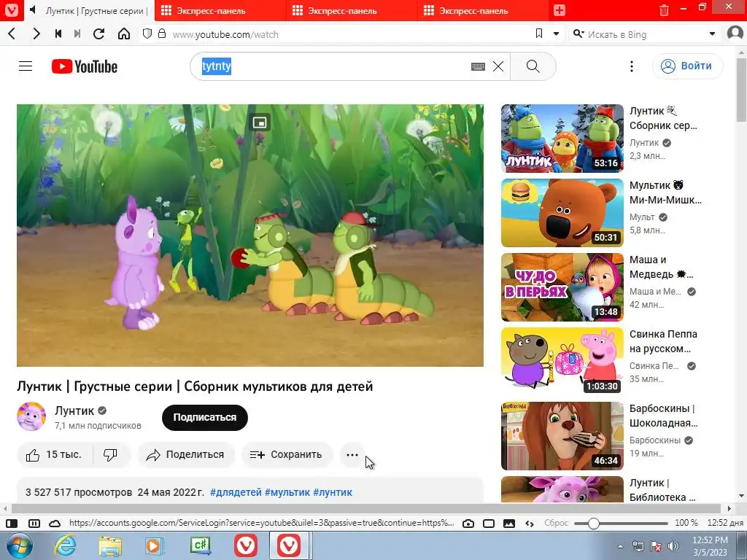Click the Поделиться share button
The image size is (747, 560).
click(x=186, y=455)
